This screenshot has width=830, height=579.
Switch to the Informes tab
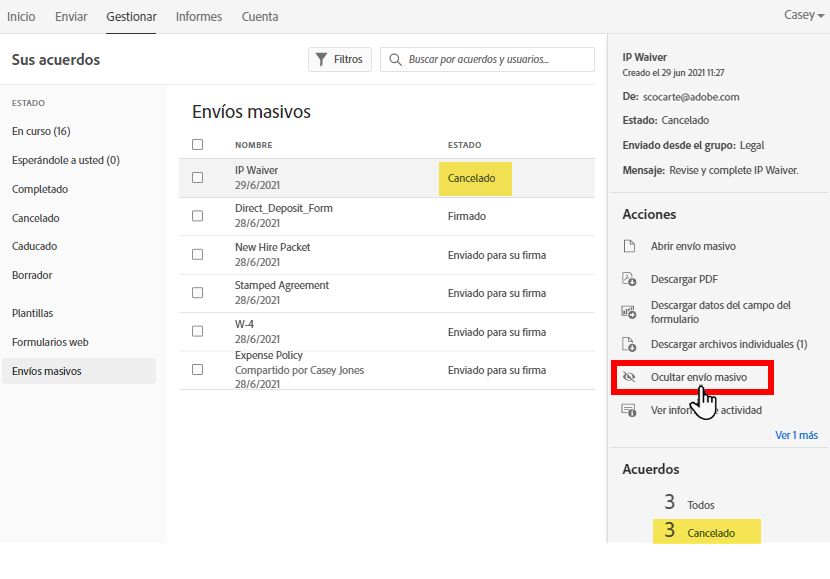[199, 17]
